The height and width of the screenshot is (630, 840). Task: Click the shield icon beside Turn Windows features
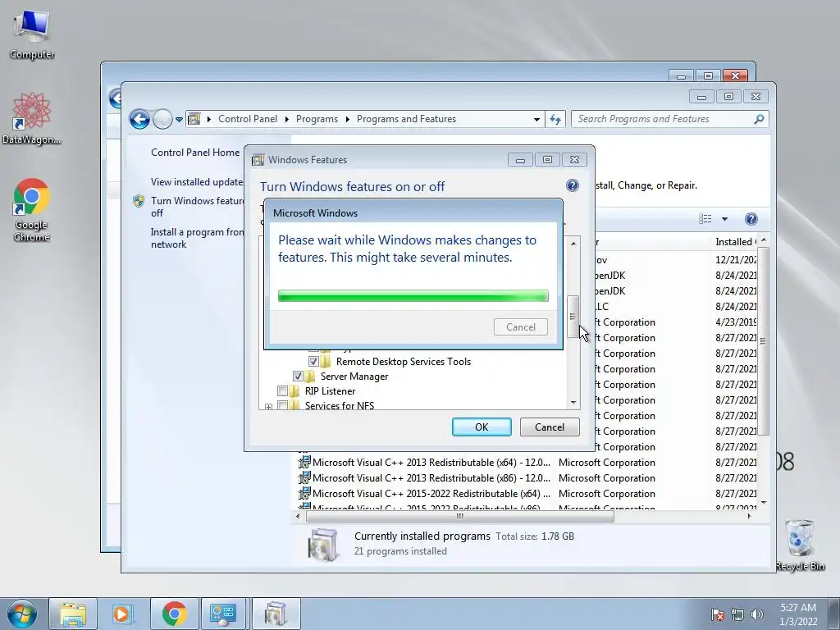(139, 201)
